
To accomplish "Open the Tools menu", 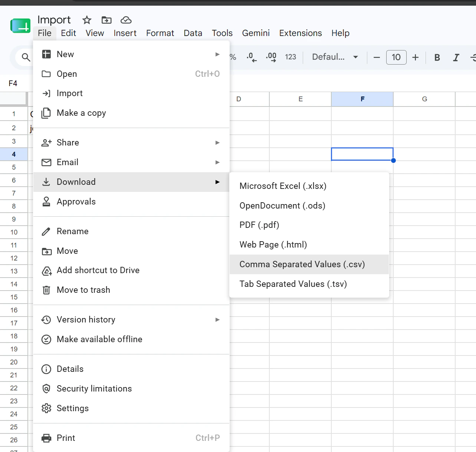I will [x=222, y=33].
